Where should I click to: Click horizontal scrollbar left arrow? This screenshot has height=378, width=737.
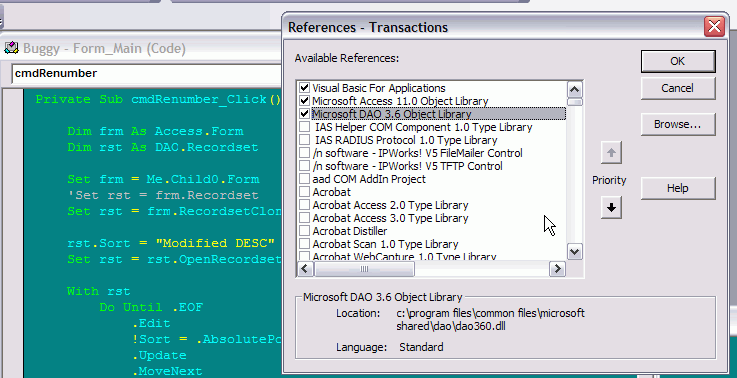pos(305,269)
